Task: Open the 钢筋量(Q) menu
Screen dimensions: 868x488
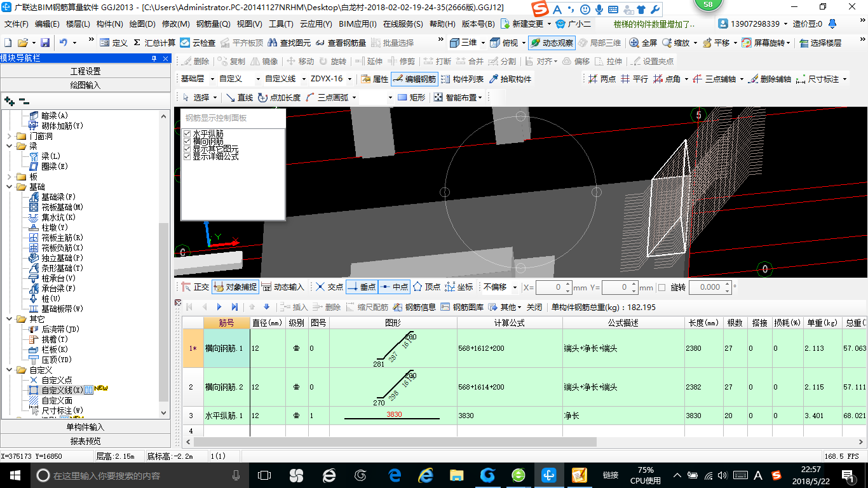Action: pos(213,24)
